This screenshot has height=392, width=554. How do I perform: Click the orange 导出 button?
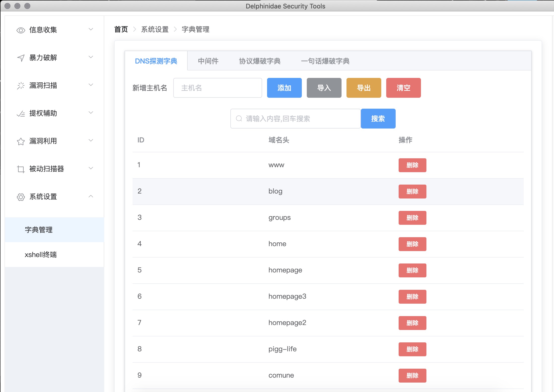(x=364, y=88)
